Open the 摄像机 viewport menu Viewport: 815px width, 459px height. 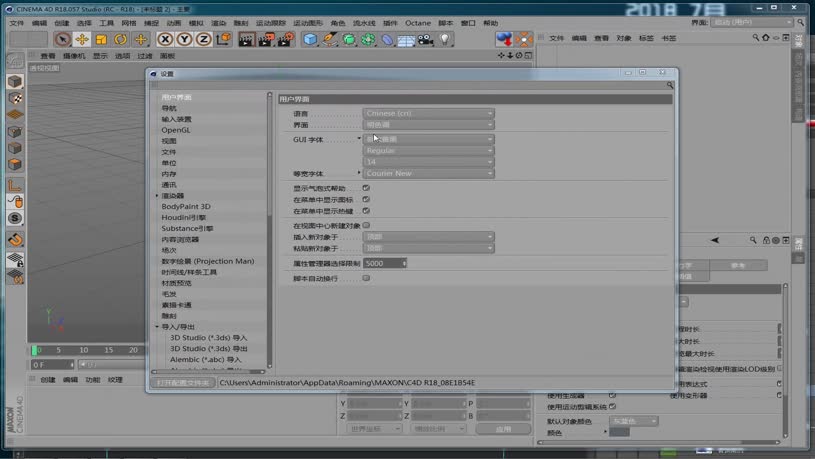(74, 56)
